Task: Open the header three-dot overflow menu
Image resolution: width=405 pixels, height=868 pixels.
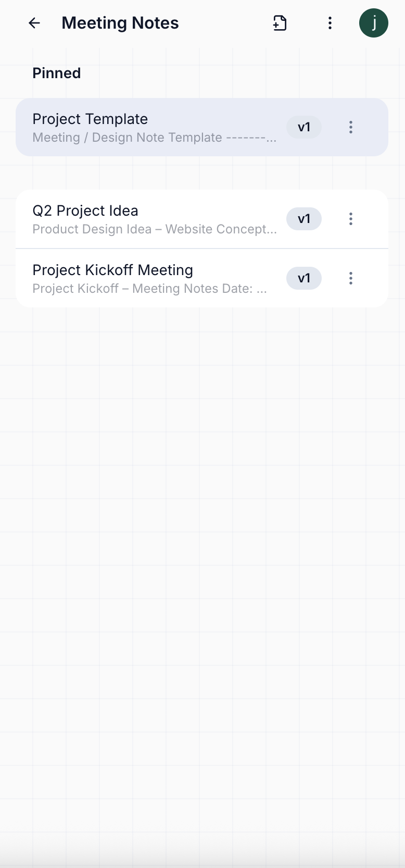Action: [x=330, y=23]
